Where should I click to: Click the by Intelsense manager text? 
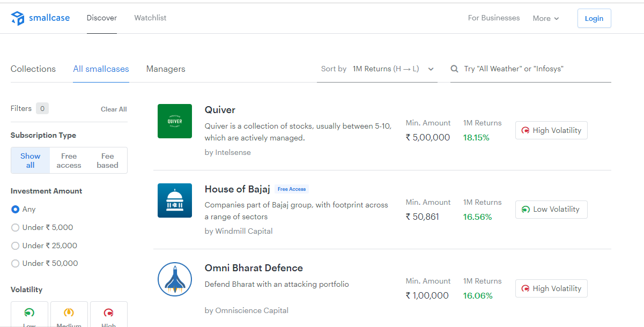coord(228,152)
